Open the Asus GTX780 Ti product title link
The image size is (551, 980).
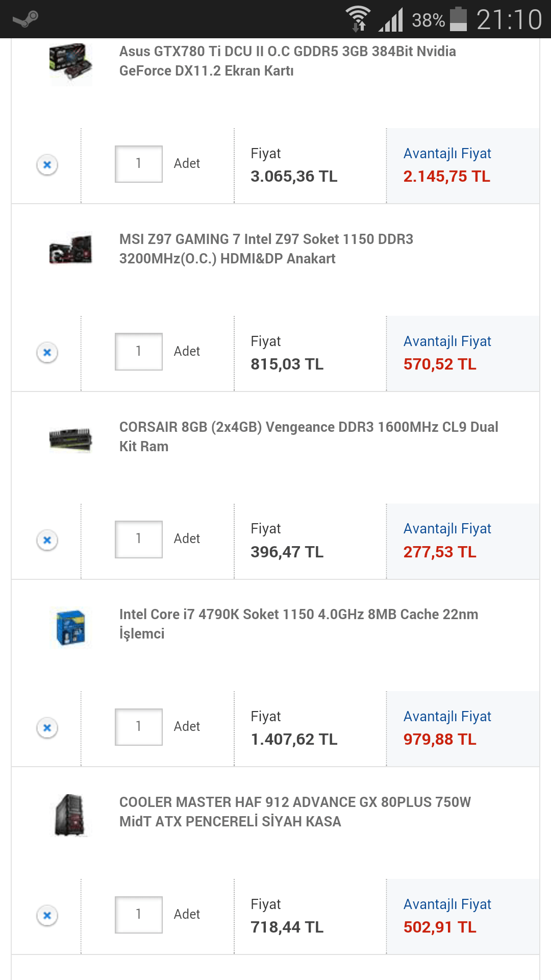click(x=287, y=61)
